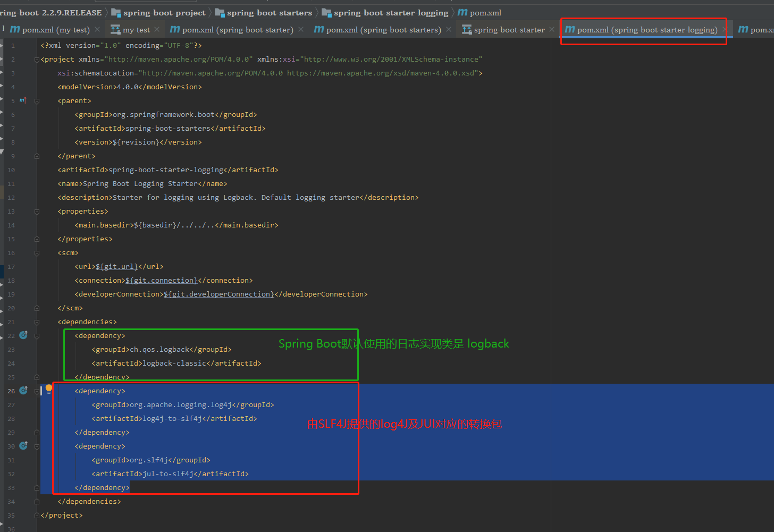The width and height of the screenshot is (774, 532).
Task: Click the folder icon beside spring-boot-starters breadcrumb
Action: pos(220,12)
